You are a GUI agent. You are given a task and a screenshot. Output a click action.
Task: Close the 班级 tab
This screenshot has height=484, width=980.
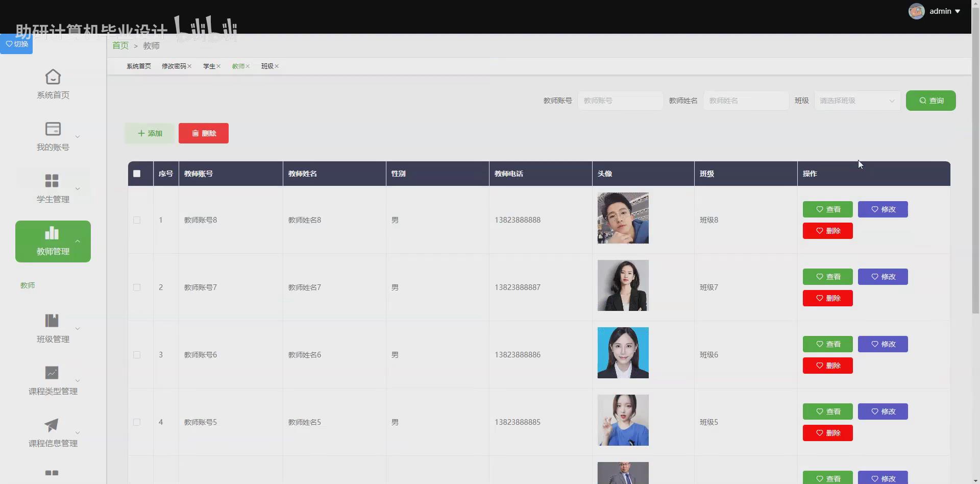tap(277, 66)
